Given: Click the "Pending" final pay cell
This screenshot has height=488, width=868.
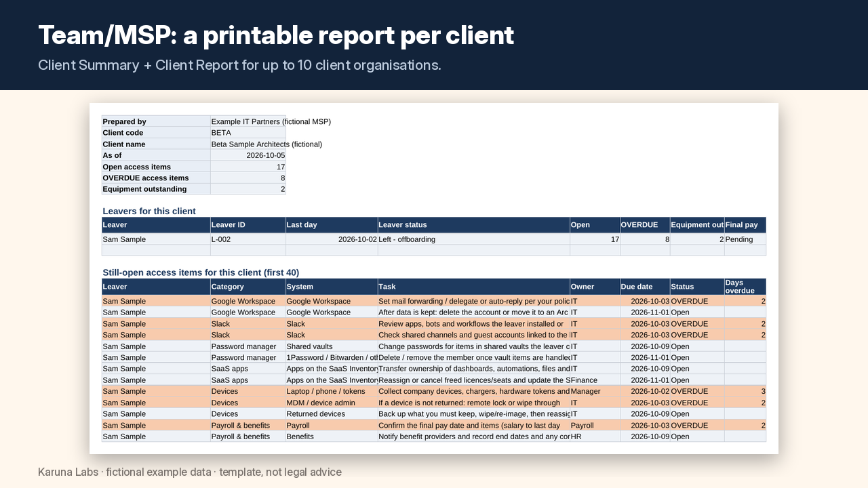Looking at the screenshot, I should [745, 239].
